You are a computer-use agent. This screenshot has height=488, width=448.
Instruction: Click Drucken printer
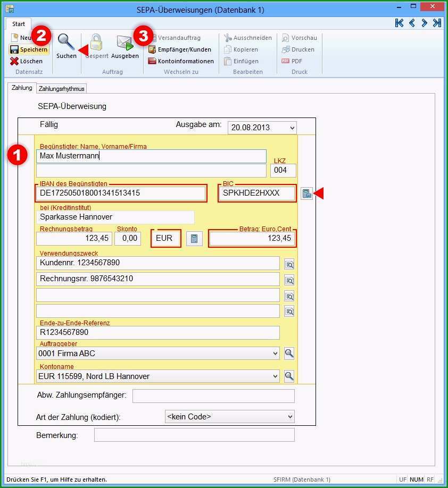tap(298, 49)
